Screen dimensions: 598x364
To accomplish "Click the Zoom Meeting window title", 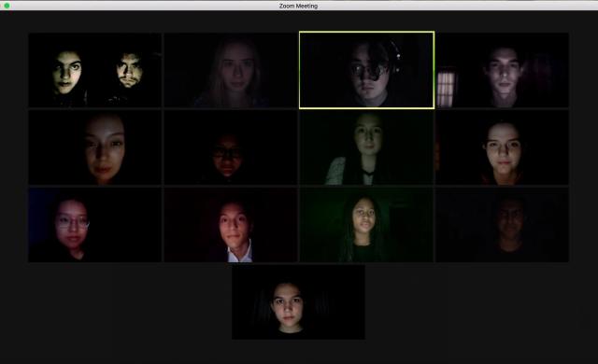I will (x=298, y=6).
